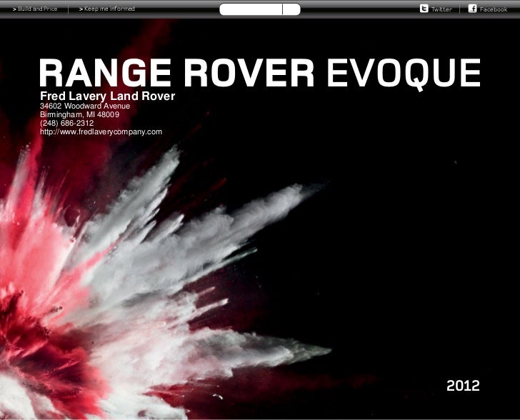Click the Facebook logo icon
Viewport: 520px width, 420px height.
tap(473, 9)
